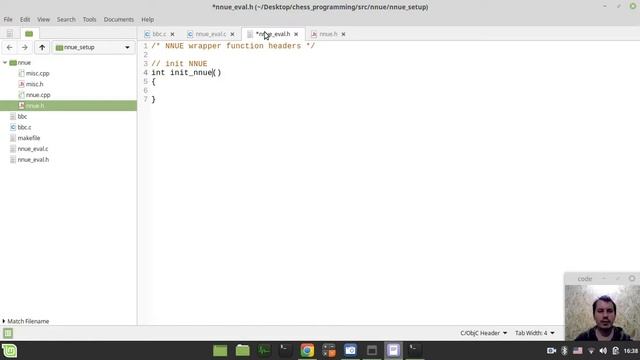
Task: Click the NNUE wrapper function headers comment
Action: point(233,46)
